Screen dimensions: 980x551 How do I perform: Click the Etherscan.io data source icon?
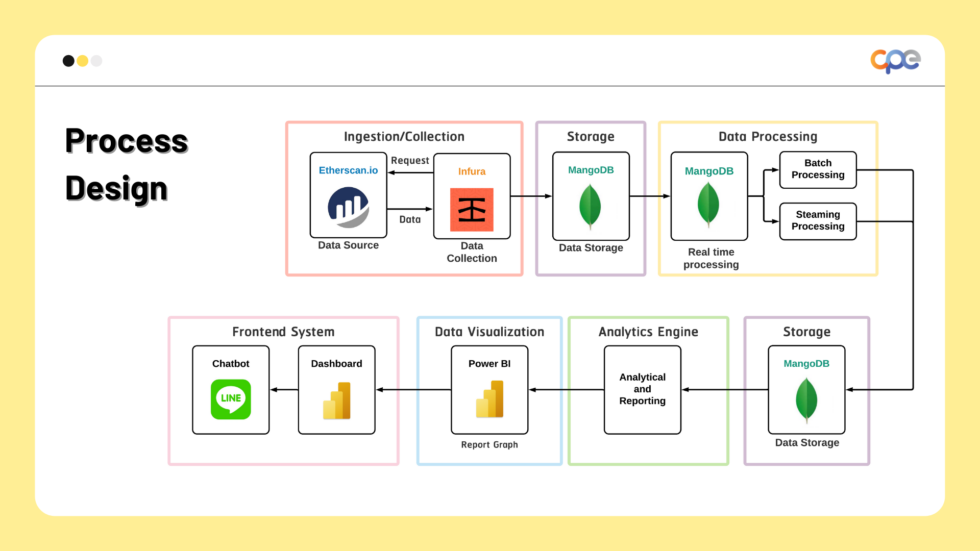click(x=349, y=206)
